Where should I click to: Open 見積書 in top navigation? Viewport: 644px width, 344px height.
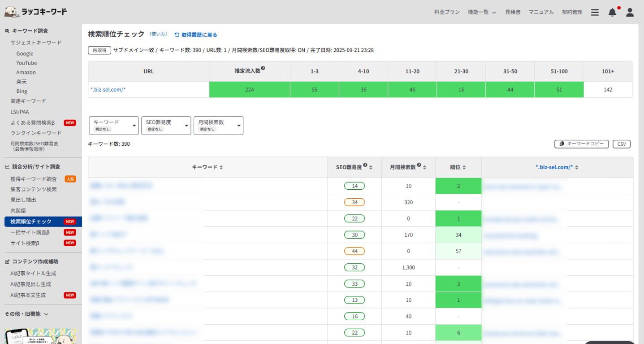(513, 13)
